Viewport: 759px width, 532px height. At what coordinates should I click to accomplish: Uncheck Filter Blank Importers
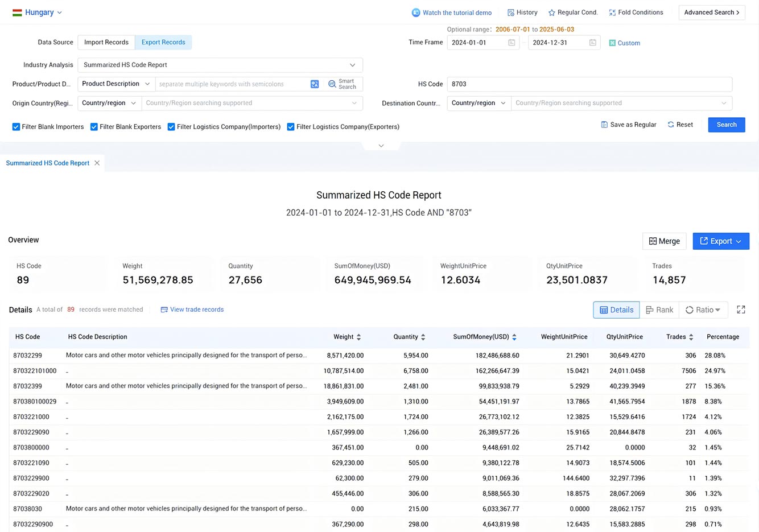pyautogui.click(x=16, y=126)
